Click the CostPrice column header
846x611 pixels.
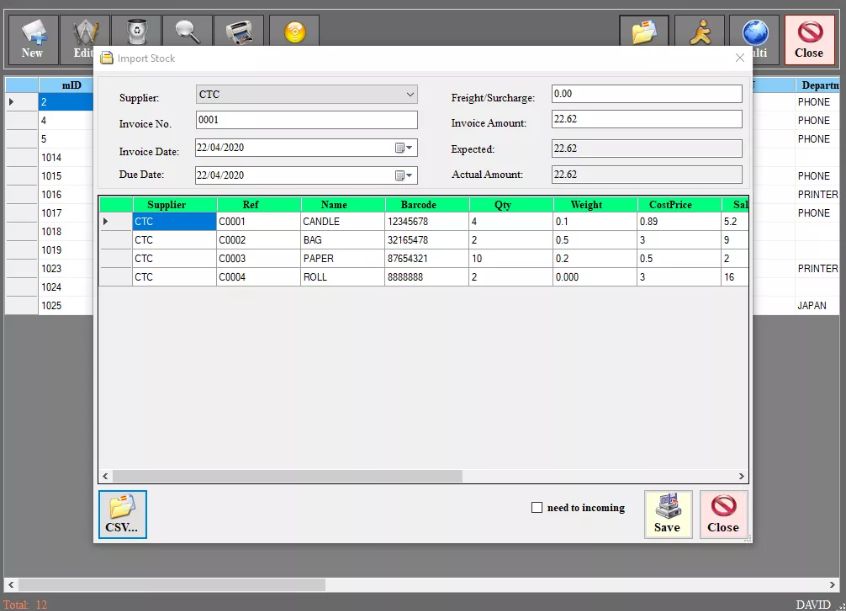[x=669, y=204]
